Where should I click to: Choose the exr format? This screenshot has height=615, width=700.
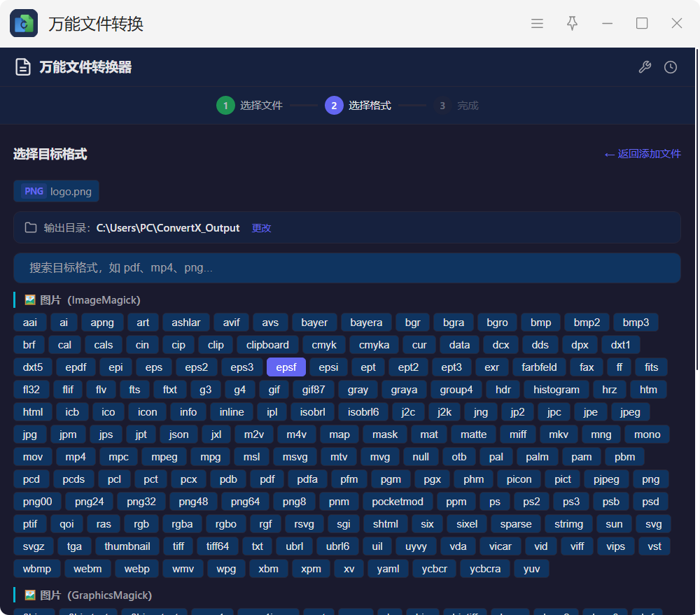point(491,367)
